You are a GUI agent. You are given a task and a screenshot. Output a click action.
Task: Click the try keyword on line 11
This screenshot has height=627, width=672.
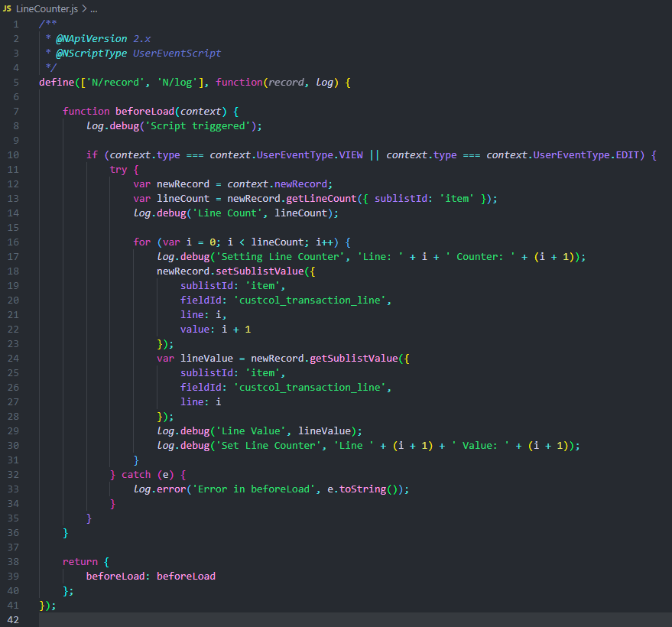(118, 170)
